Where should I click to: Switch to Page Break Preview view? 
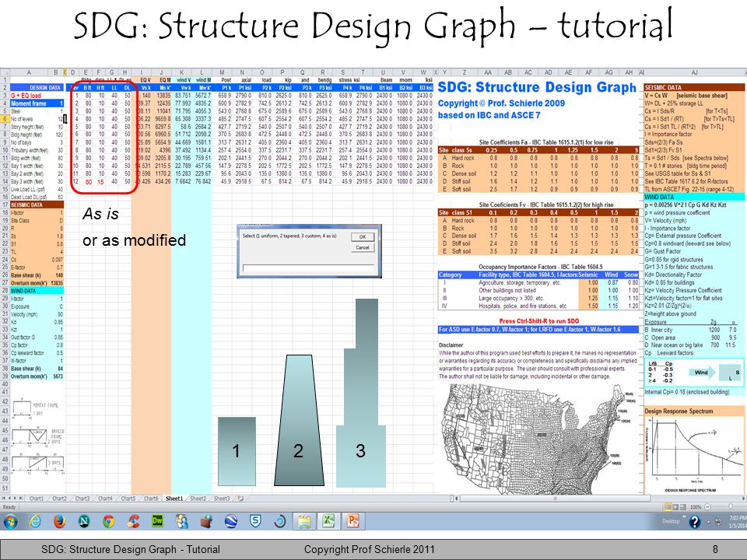682,506
